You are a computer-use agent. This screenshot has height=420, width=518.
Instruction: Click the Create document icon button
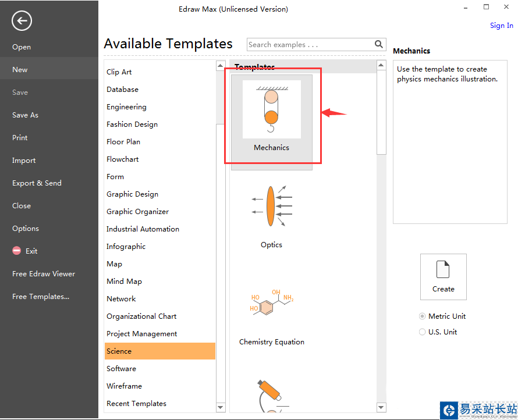click(443, 276)
